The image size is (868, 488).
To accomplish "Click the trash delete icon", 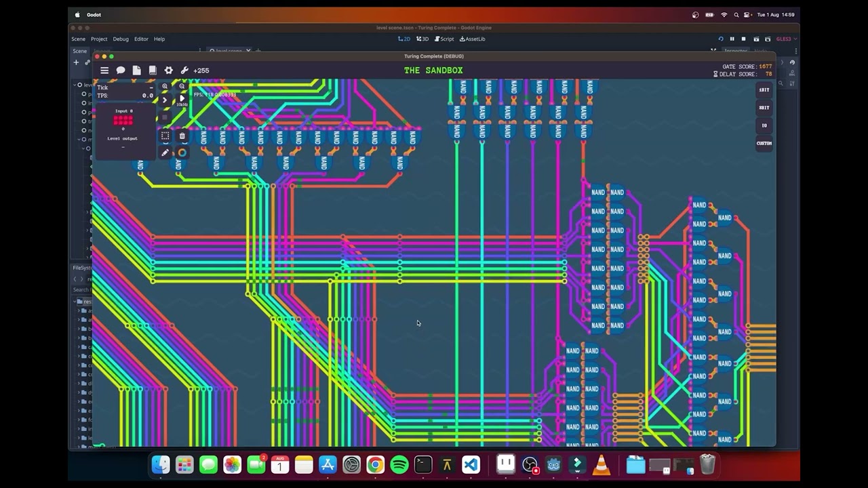I will tap(182, 136).
